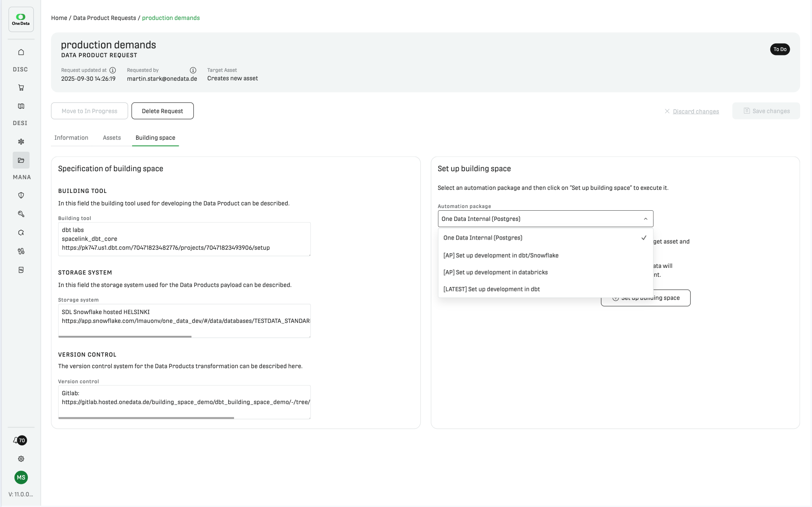Viewport: 812px width, 507px height.
Task: Switch to the Information tab
Action: pyautogui.click(x=71, y=138)
